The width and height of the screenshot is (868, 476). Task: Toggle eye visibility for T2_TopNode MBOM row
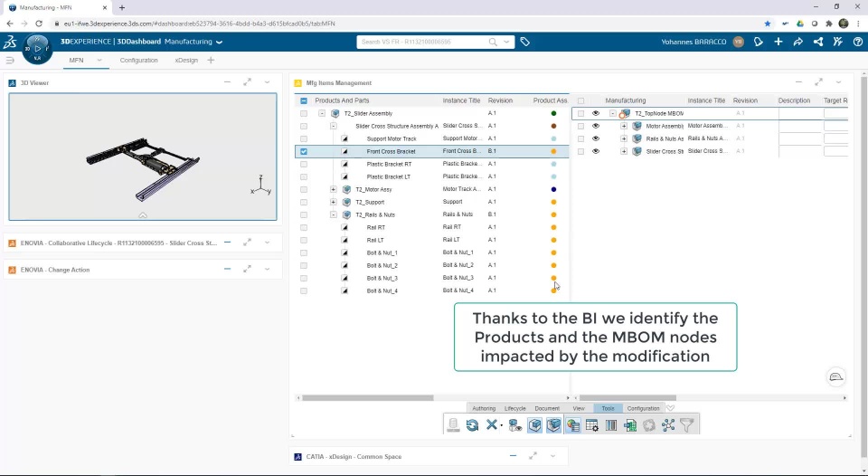point(596,113)
